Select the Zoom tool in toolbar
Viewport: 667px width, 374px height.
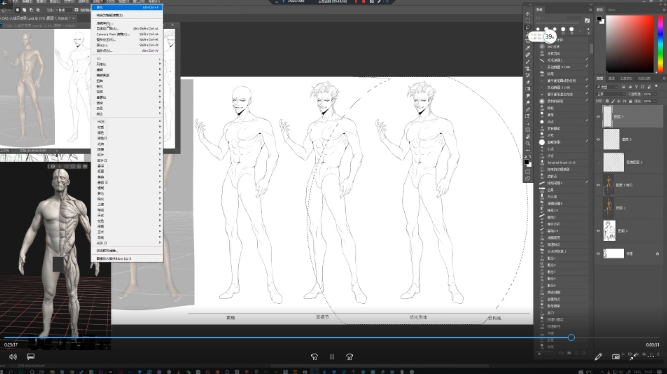click(528, 143)
